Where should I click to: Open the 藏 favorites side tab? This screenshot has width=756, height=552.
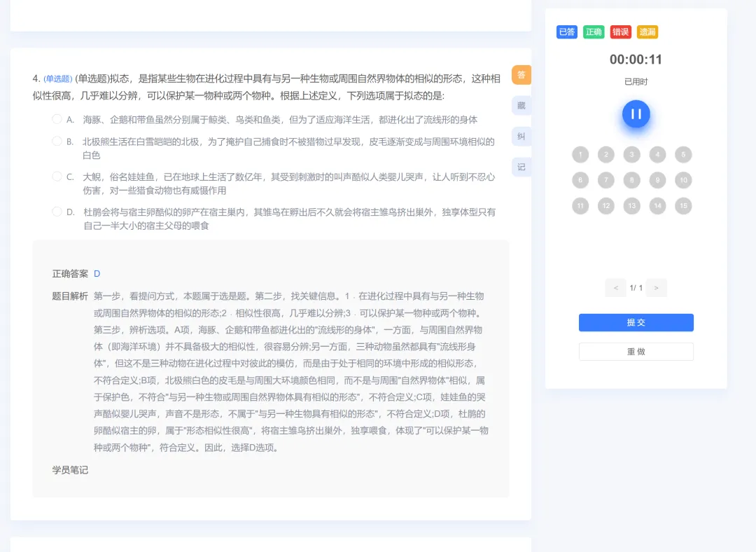[x=521, y=105]
